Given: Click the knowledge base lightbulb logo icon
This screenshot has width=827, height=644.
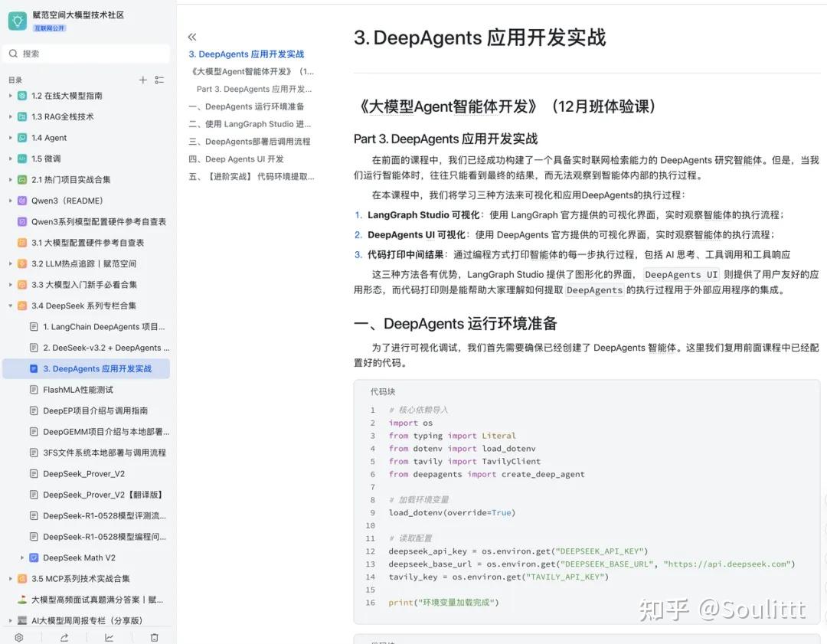Looking at the screenshot, I should pyautogui.click(x=18, y=21).
